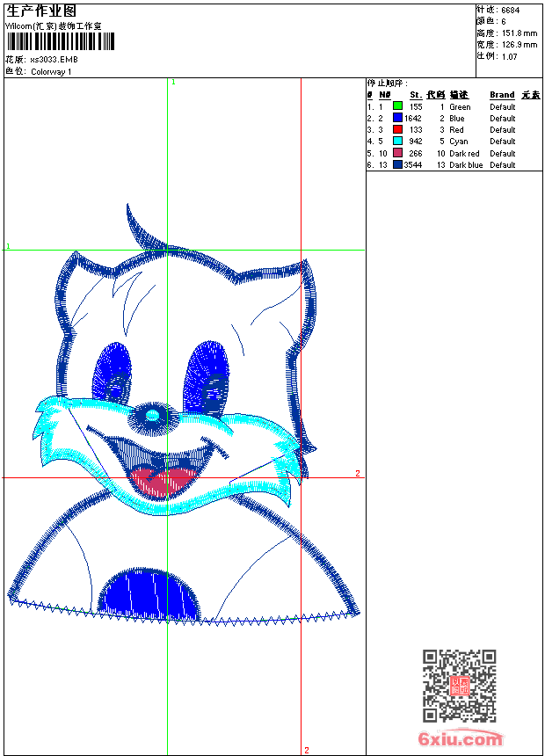Select the Green color swatch
The height and width of the screenshot is (756, 545).
pos(397,107)
